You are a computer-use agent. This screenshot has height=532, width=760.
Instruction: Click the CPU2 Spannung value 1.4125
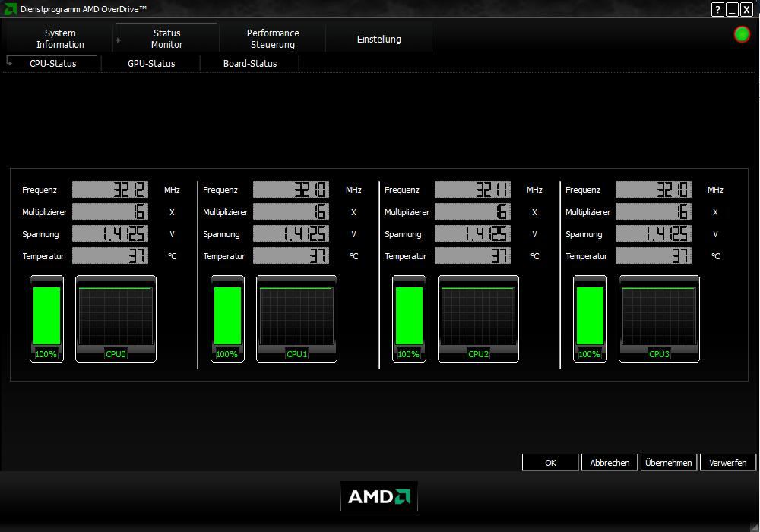[x=473, y=234]
